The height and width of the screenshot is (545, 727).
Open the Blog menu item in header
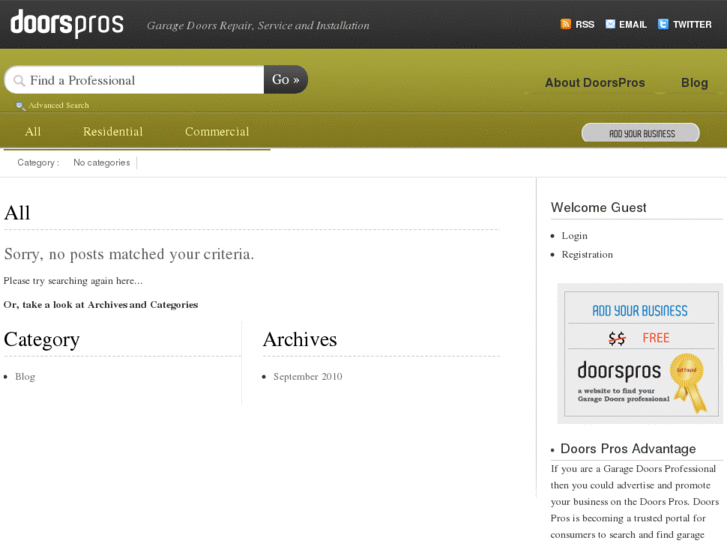[x=694, y=83]
